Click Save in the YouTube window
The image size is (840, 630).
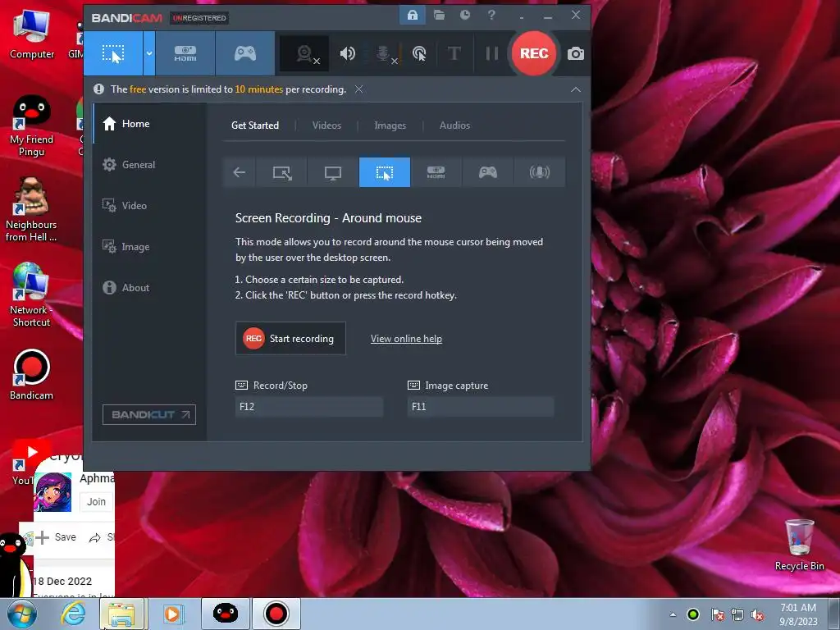pyautogui.click(x=57, y=536)
